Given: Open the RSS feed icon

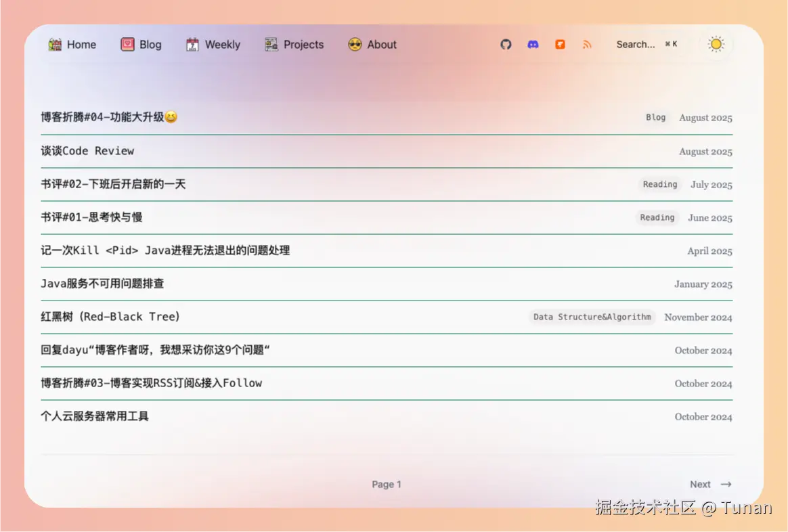Looking at the screenshot, I should [587, 44].
